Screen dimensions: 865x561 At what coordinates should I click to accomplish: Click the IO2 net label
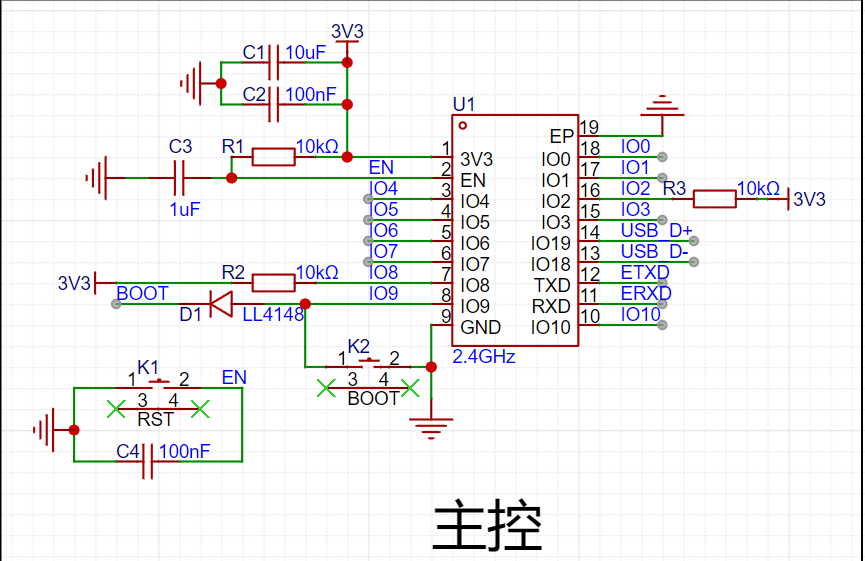click(636, 188)
